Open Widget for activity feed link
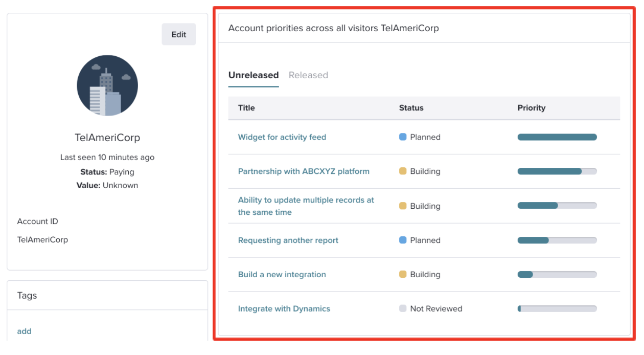Screen dimensions: 644x355 (282, 137)
